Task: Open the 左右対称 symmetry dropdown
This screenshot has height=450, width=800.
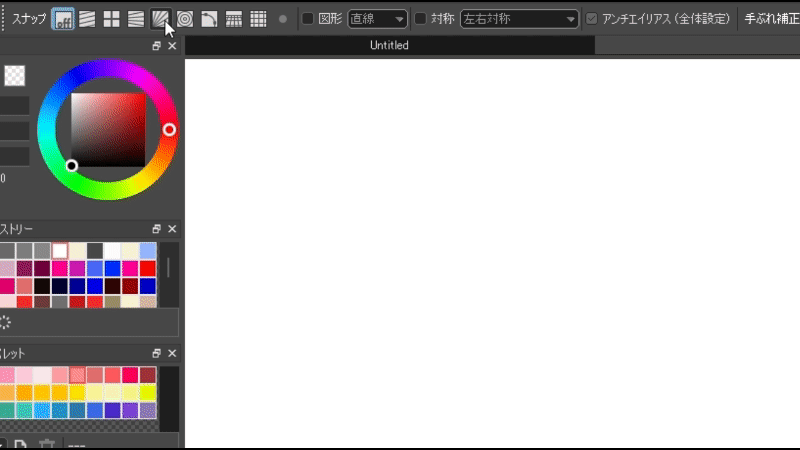Action: pos(519,19)
